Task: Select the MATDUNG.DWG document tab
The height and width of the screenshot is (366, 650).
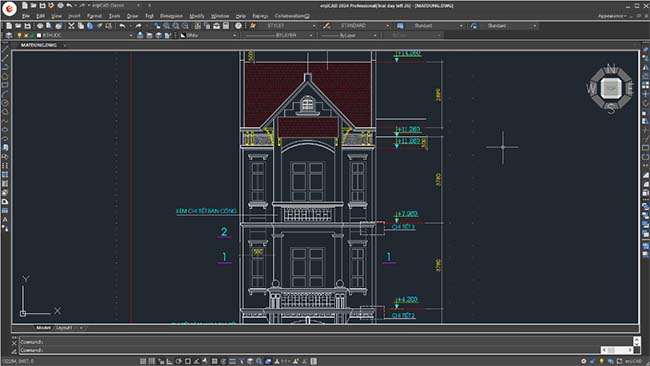Action: [x=39, y=45]
